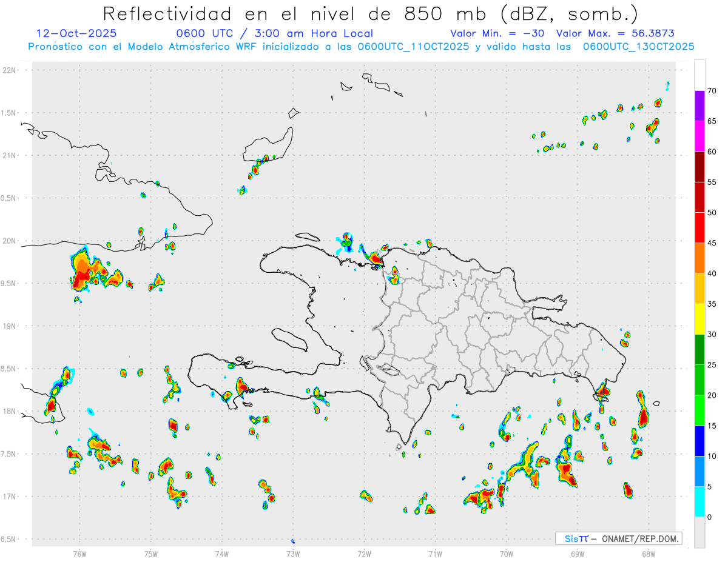Click the red 45–50 dBZ colorbar segment
Viewport: 728px width, 562px height.
[x=699, y=227]
